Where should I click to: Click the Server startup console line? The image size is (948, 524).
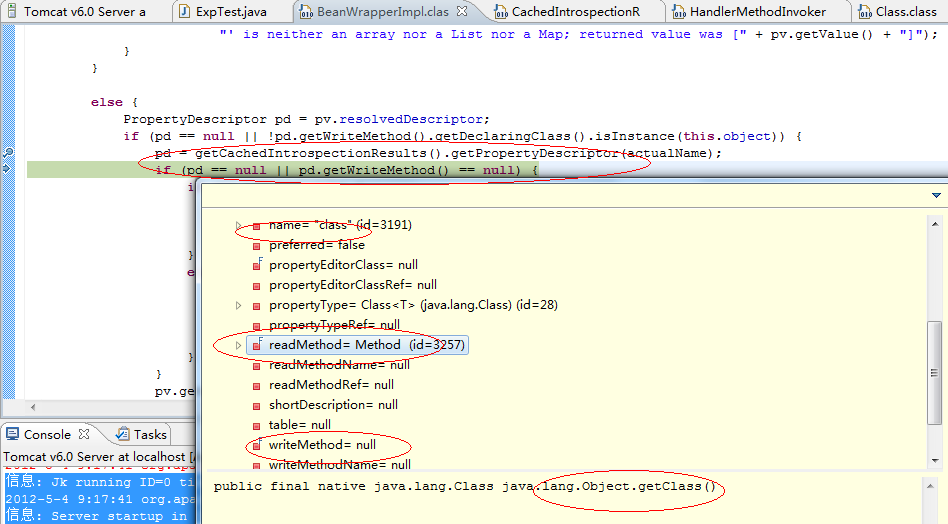100,516
